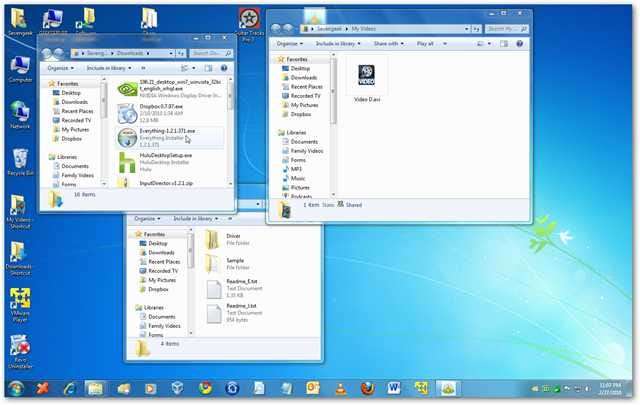Select the Sample folder in back window
The width and height of the screenshot is (640, 405).
(x=229, y=264)
